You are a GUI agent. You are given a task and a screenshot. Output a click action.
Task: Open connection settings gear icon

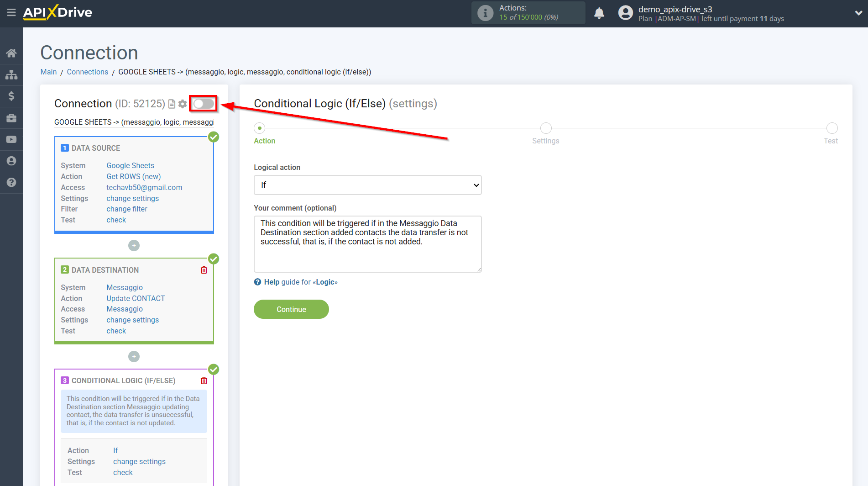pos(183,104)
